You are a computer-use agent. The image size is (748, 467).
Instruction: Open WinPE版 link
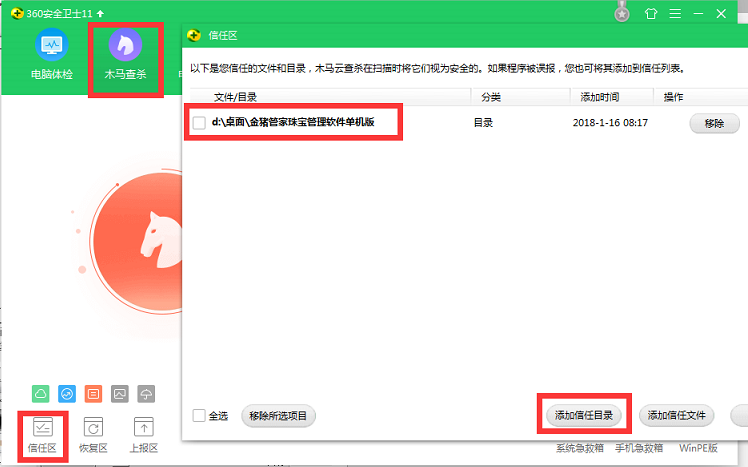pyautogui.click(x=698, y=448)
